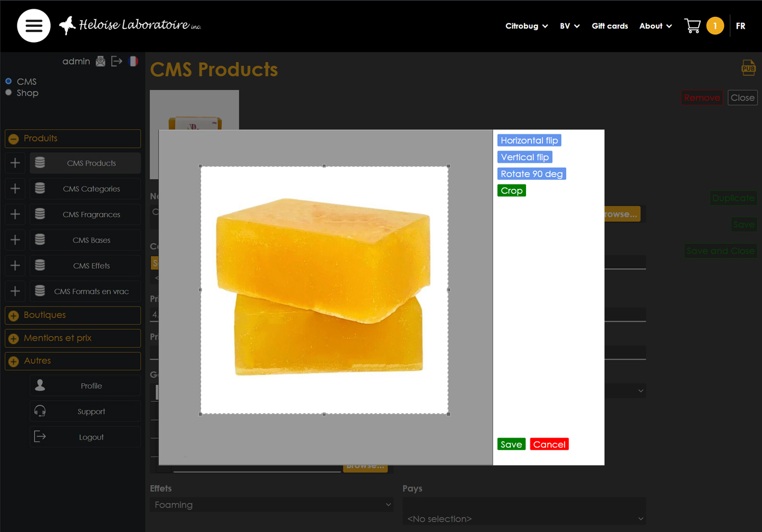The image size is (762, 532).
Task: Select the CMS radio button
Action: coord(9,81)
